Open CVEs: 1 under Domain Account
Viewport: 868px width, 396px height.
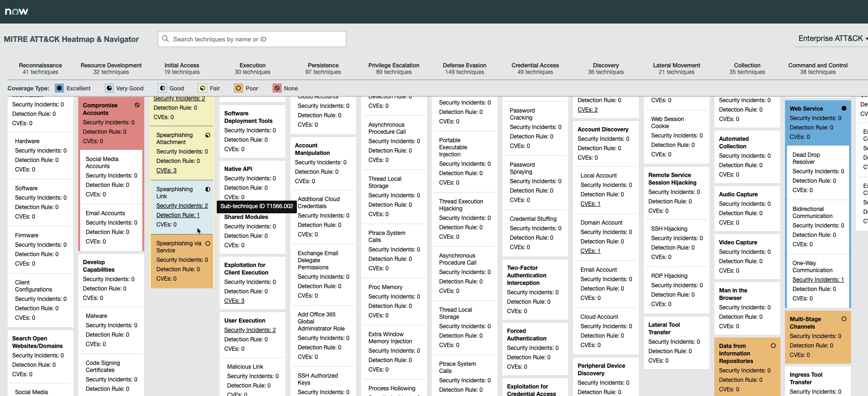pyautogui.click(x=590, y=251)
